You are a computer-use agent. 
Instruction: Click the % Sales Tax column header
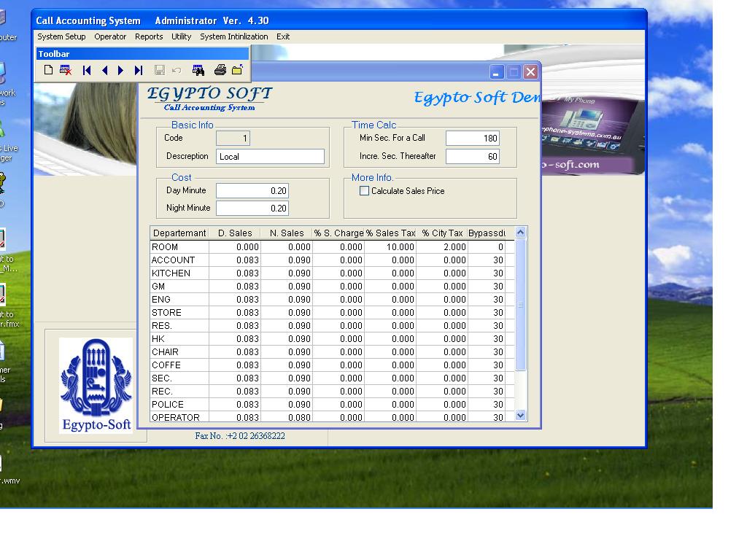pyautogui.click(x=390, y=233)
